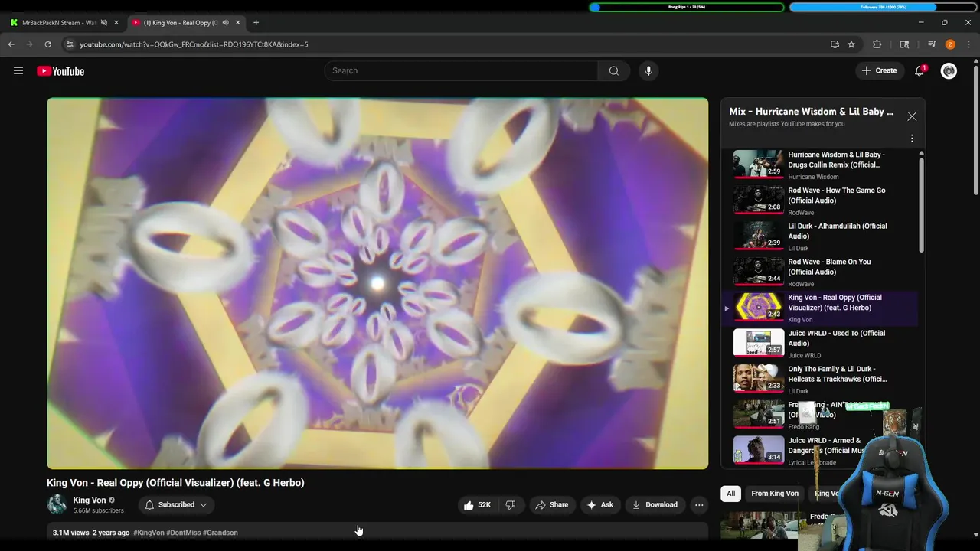Viewport: 980px width, 551px height.
Task: Click the install app icon in address bar
Action: 835,44
